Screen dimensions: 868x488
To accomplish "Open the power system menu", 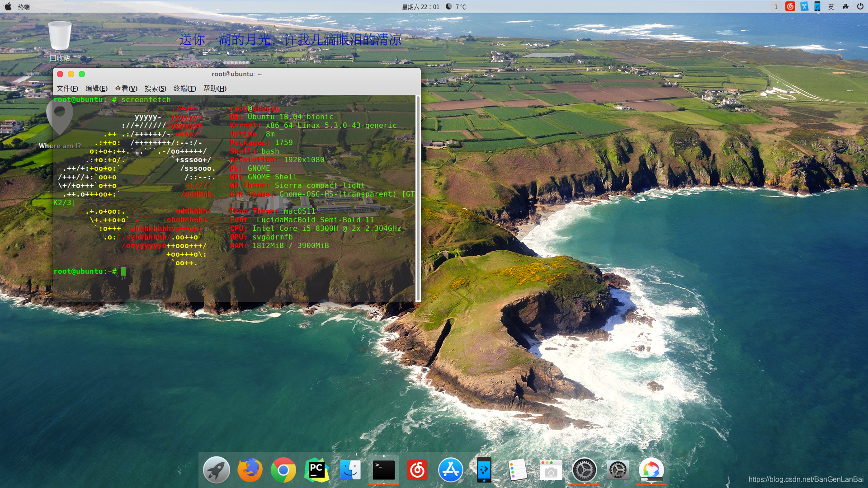I will [860, 7].
